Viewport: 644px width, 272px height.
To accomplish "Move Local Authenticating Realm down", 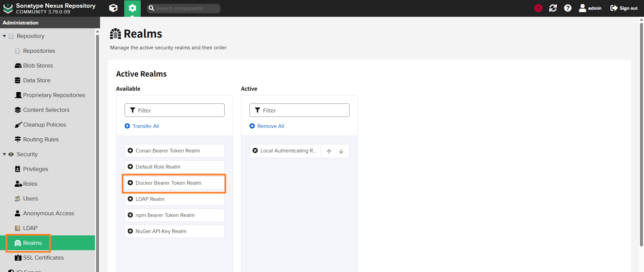I will point(341,151).
